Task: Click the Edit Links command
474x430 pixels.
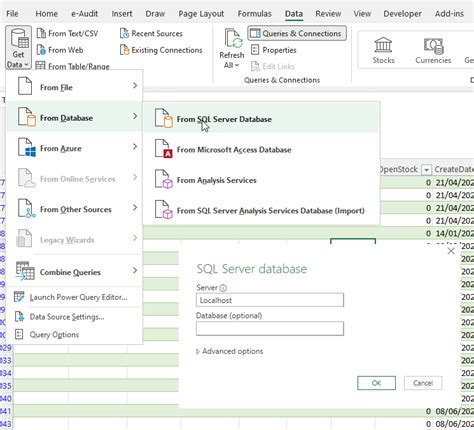Action: (273, 66)
